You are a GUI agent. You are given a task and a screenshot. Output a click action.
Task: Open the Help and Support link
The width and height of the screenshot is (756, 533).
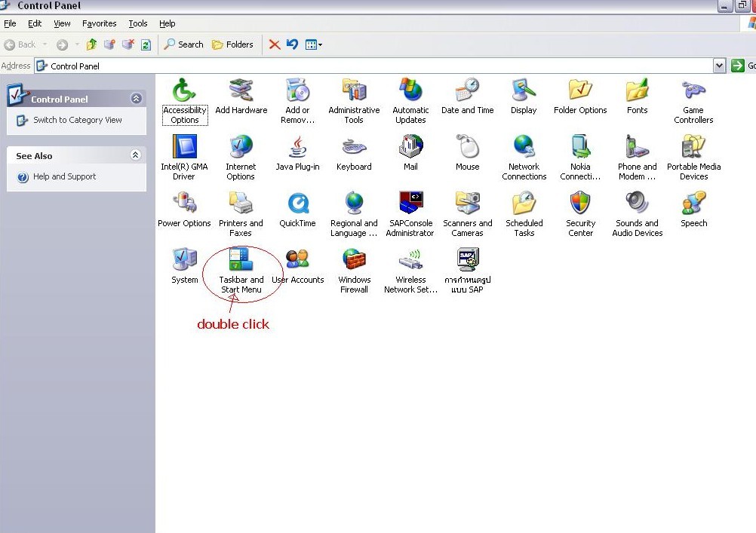(x=65, y=176)
